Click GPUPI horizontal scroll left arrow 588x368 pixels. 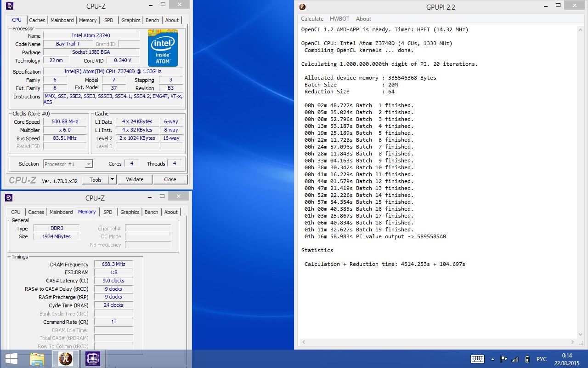[x=303, y=342]
